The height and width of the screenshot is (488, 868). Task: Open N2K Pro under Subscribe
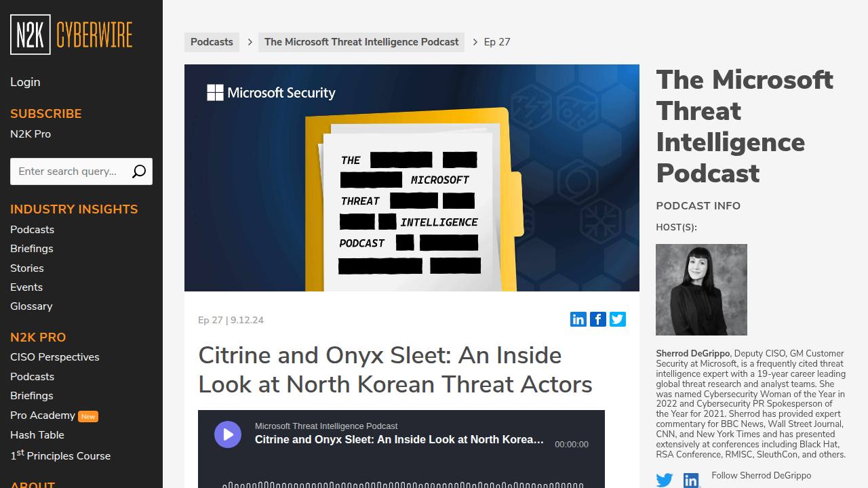point(31,134)
